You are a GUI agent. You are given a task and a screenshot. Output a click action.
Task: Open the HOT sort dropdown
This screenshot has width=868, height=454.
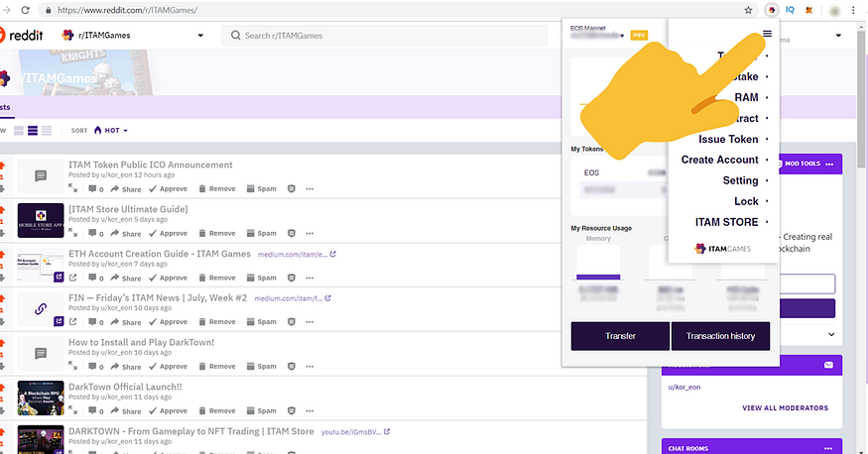point(111,131)
